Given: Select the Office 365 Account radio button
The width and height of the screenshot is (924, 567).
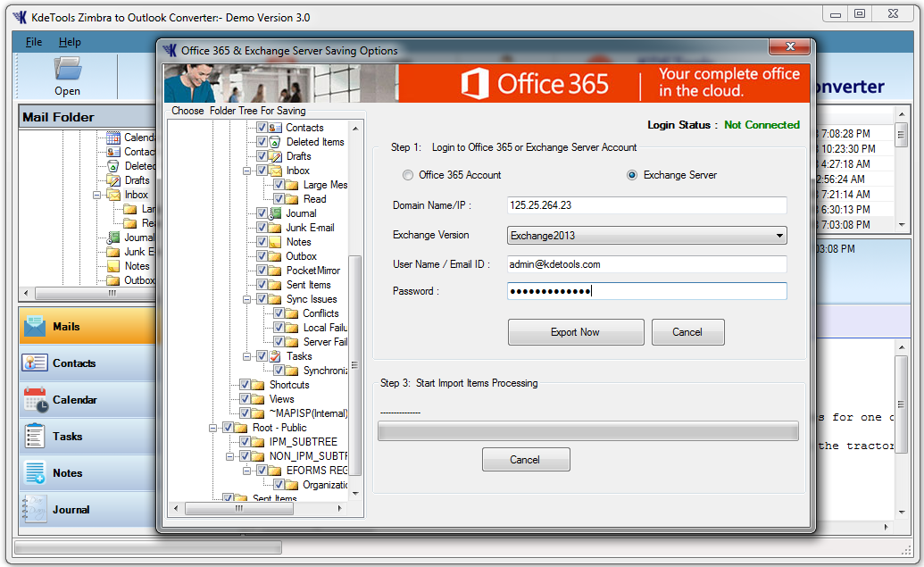Looking at the screenshot, I should (x=408, y=175).
